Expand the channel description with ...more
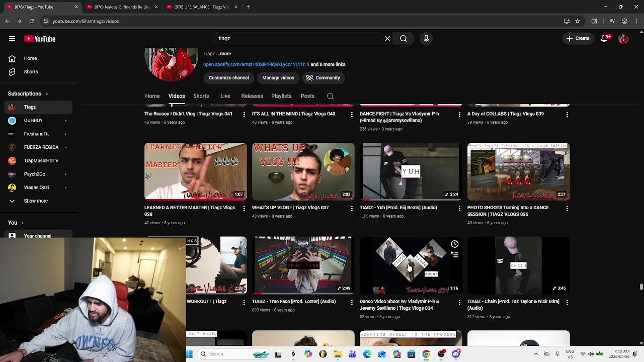Viewport: 644px width, 362px height. [x=224, y=54]
